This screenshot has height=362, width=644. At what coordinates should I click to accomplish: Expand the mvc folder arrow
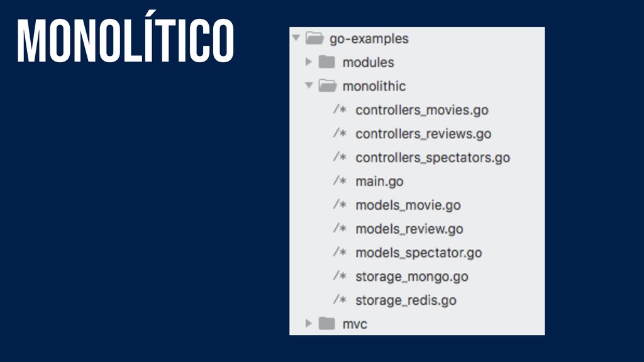pos(309,324)
